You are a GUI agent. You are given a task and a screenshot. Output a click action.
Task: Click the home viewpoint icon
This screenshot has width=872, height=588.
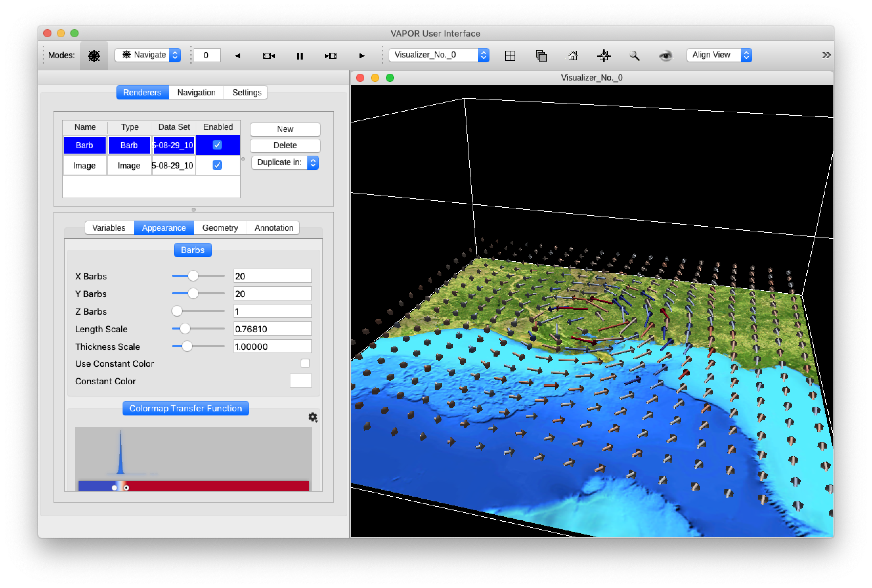(572, 55)
